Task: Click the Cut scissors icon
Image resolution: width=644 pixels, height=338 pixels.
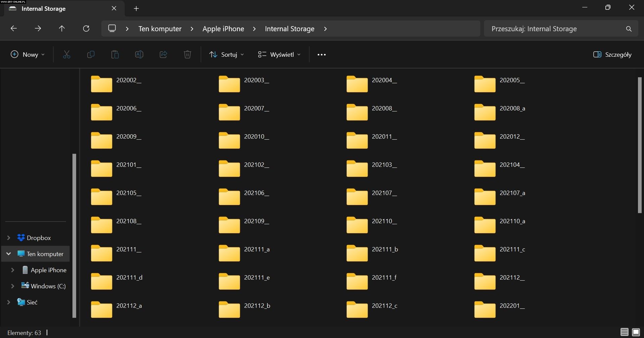Action: click(x=67, y=54)
